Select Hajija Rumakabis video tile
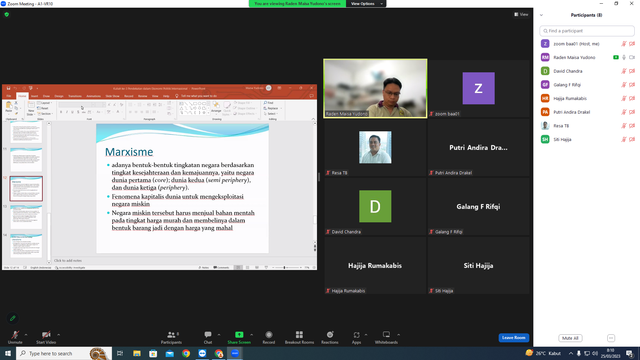Viewport: 640px width, 360px height. (x=375, y=265)
